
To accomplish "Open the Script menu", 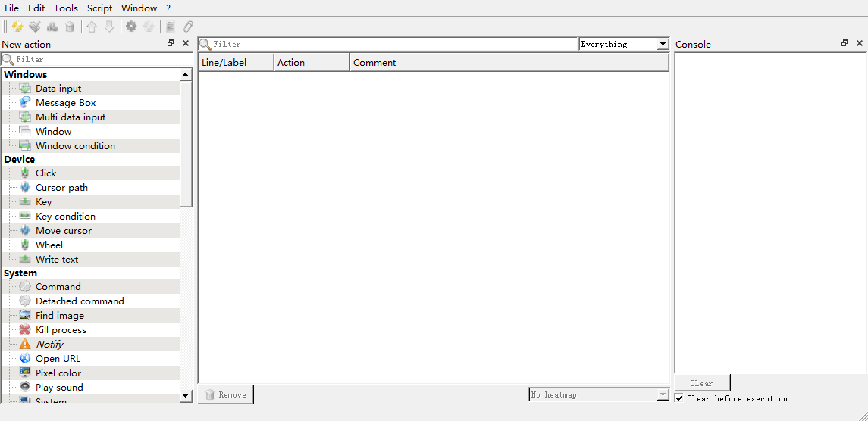I will point(99,8).
